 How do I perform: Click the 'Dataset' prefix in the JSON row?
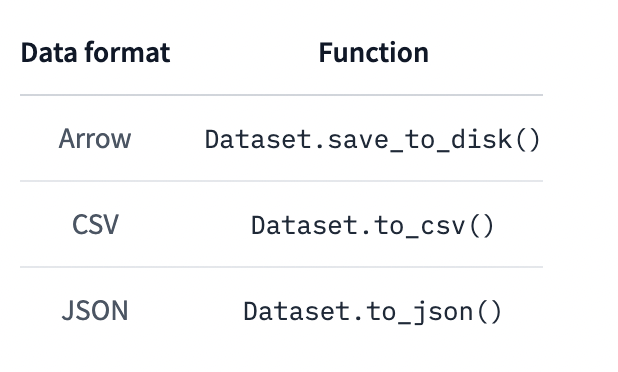coord(297,312)
